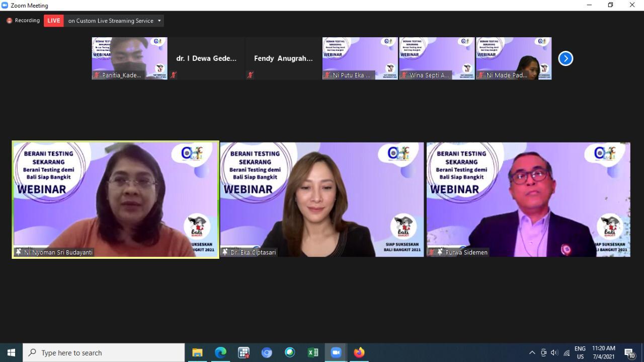The width and height of the screenshot is (644, 362).
Task: Click the Recording status indicator
Action: (x=23, y=21)
